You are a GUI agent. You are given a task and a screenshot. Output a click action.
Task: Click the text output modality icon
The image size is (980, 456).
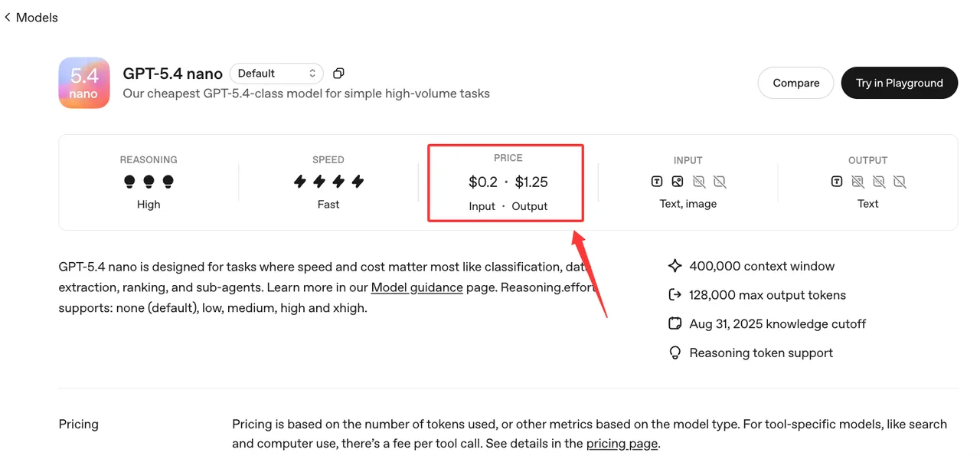coord(837,182)
